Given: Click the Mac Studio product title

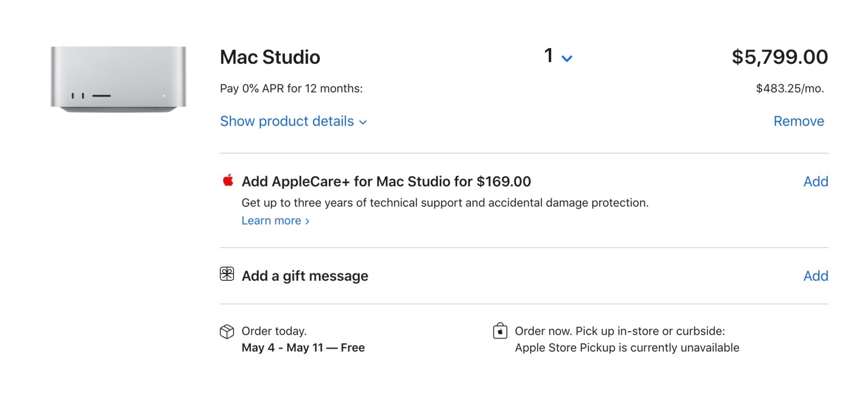Looking at the screenshot, I should point(270,57).
